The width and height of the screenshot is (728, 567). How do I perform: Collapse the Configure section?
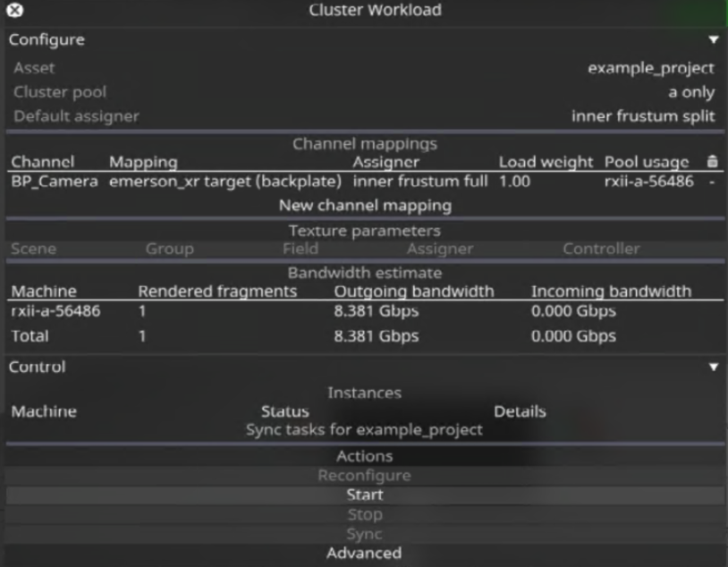(x=714, y=40)
